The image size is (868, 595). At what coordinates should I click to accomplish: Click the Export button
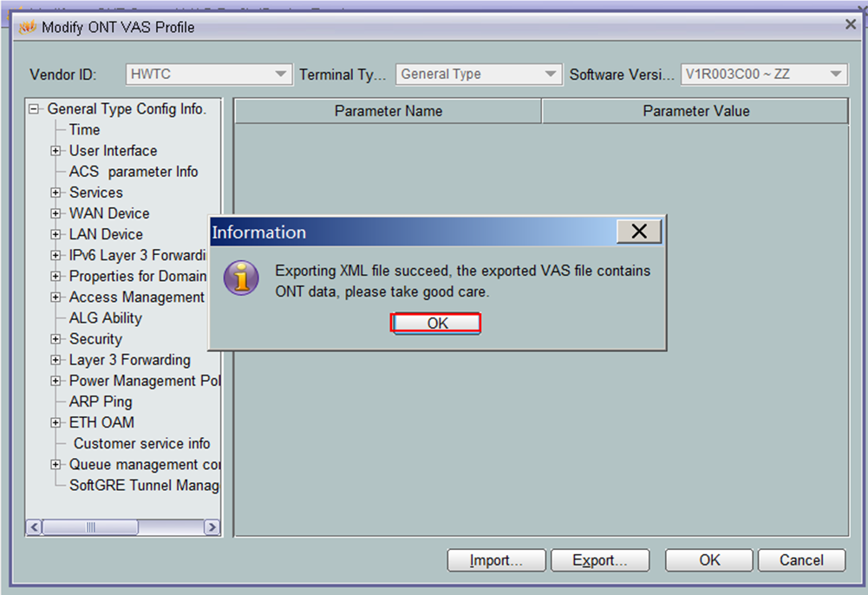click(599, 560)
